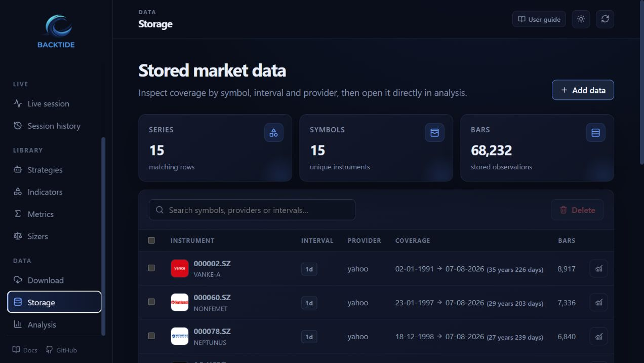The width and height of the screenshot is (644, 363).
Task: Click the Add data button
Action: coord(583,90)
